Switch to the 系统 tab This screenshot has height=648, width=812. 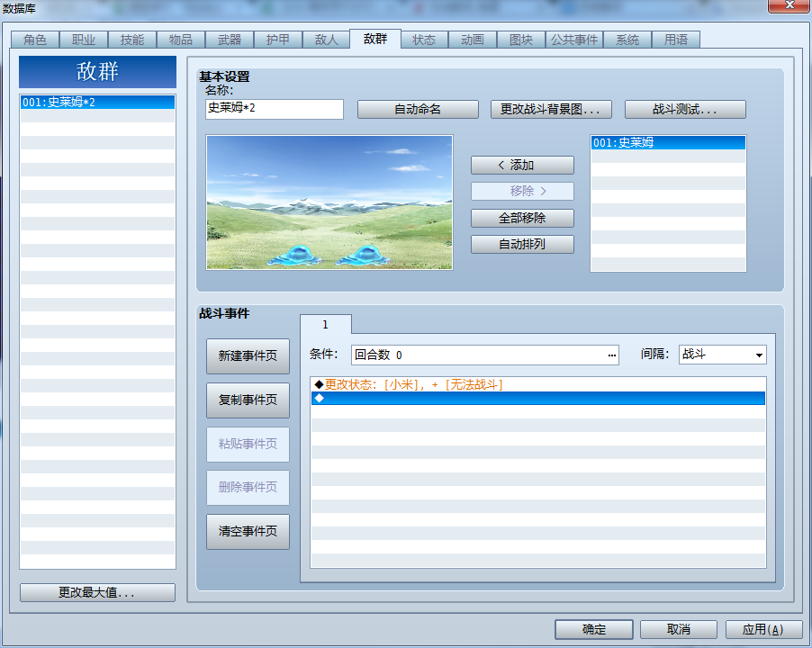coord(627,40)
